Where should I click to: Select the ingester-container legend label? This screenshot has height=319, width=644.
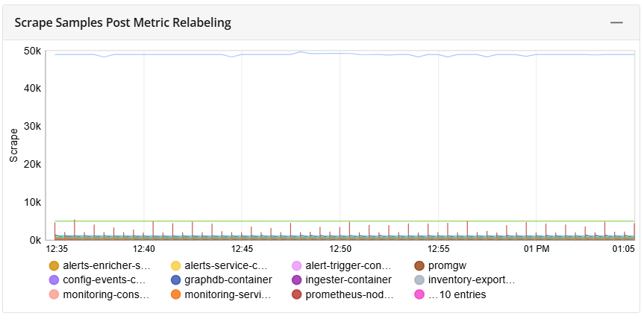pos(348,280)
